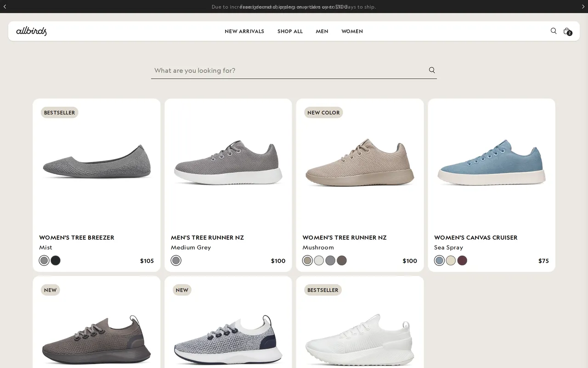View the white bestseller runner image

360,339
